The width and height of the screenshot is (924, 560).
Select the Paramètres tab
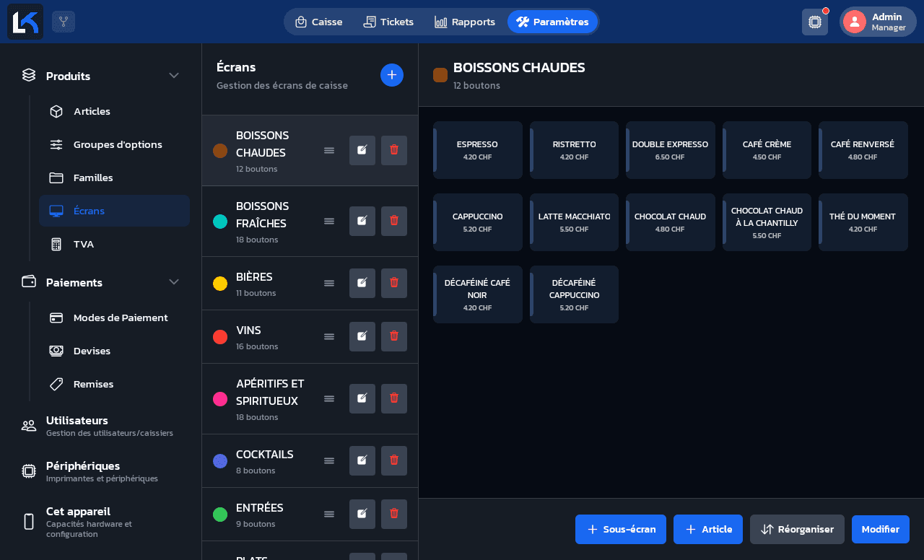click(x=552, y=22)
